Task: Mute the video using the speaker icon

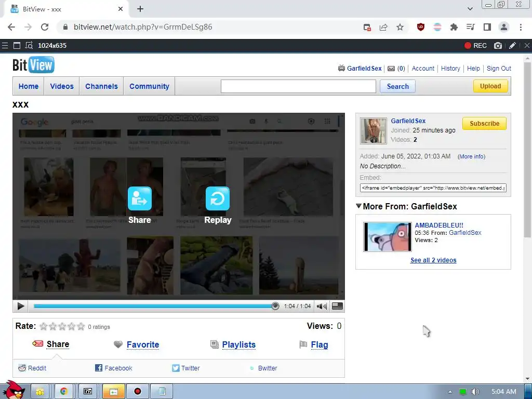Action: point(321,307)
